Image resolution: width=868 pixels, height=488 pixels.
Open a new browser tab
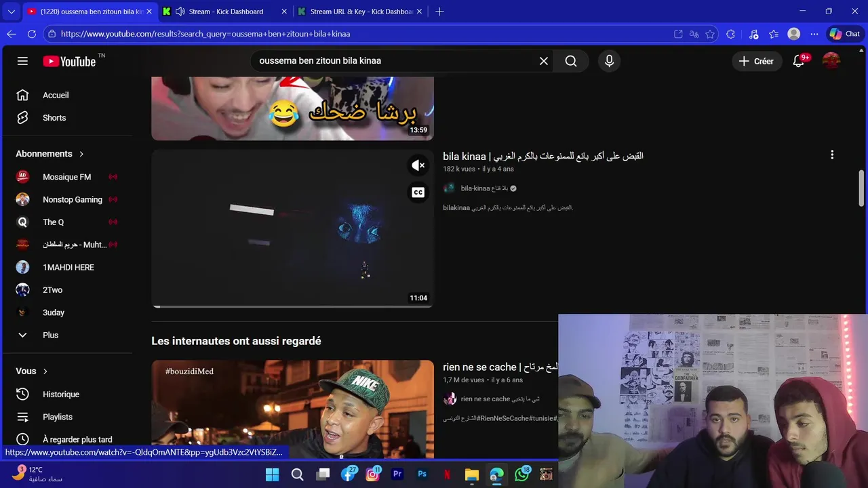[439, 12]
